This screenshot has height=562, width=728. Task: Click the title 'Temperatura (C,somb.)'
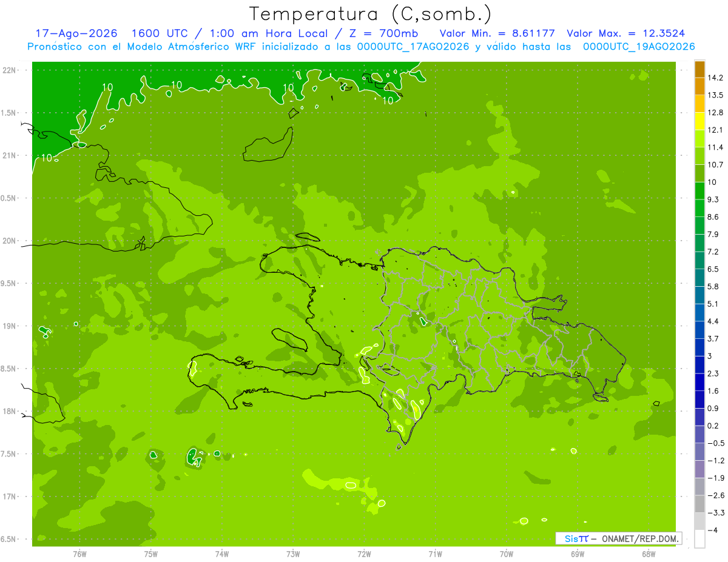pyautogui.click(x=371, y=14)
